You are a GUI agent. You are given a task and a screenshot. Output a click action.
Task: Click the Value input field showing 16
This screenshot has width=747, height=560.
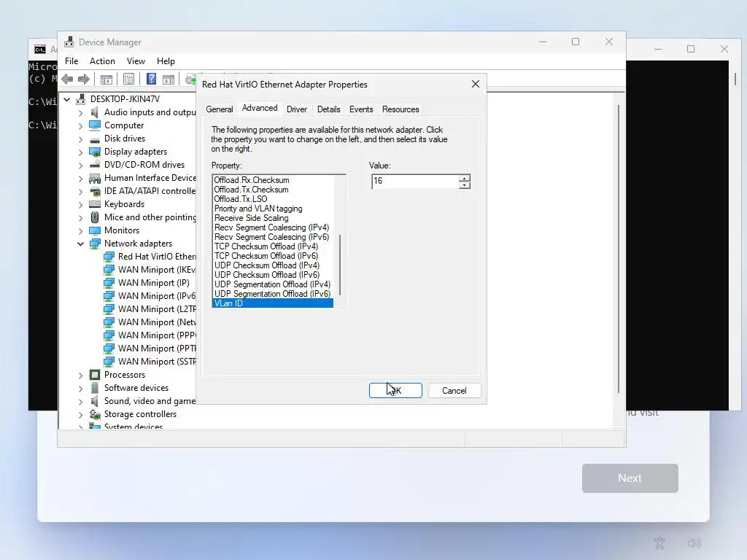click(x=415, y=182)
